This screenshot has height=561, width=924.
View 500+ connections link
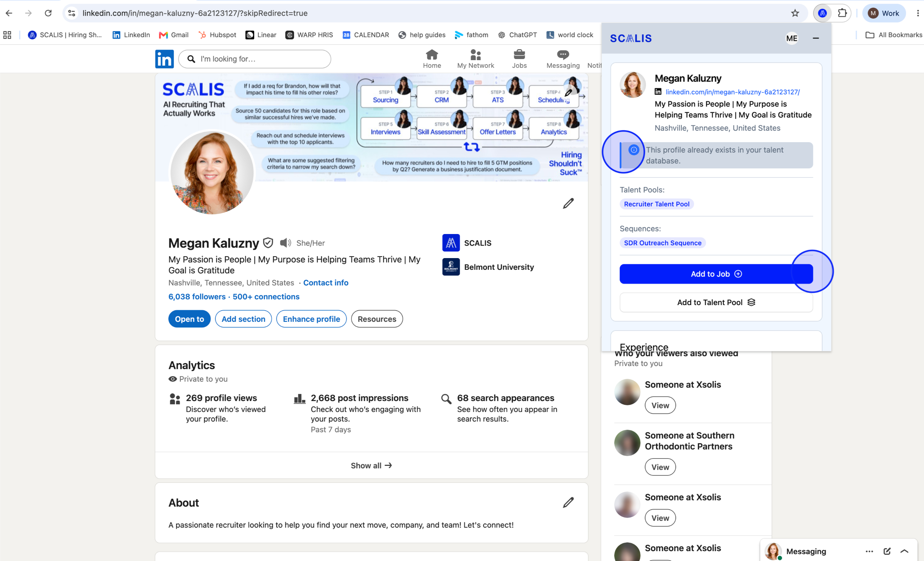(x=266, y=296)
